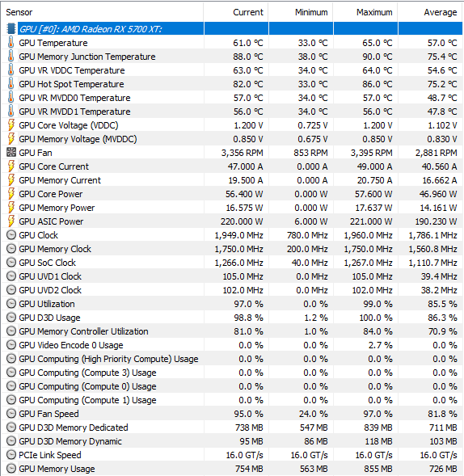
Task: Select GPU Computing (Compute 3) Usage label
Action: click(x=88, y=373)
